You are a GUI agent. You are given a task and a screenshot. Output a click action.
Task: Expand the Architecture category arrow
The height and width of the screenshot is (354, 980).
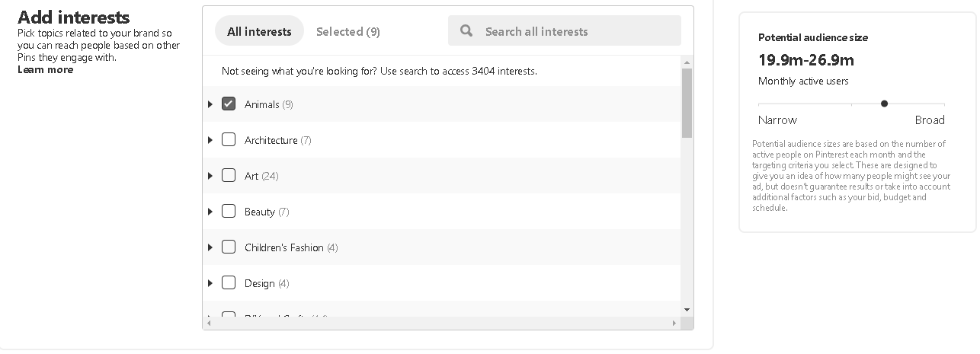210,140
